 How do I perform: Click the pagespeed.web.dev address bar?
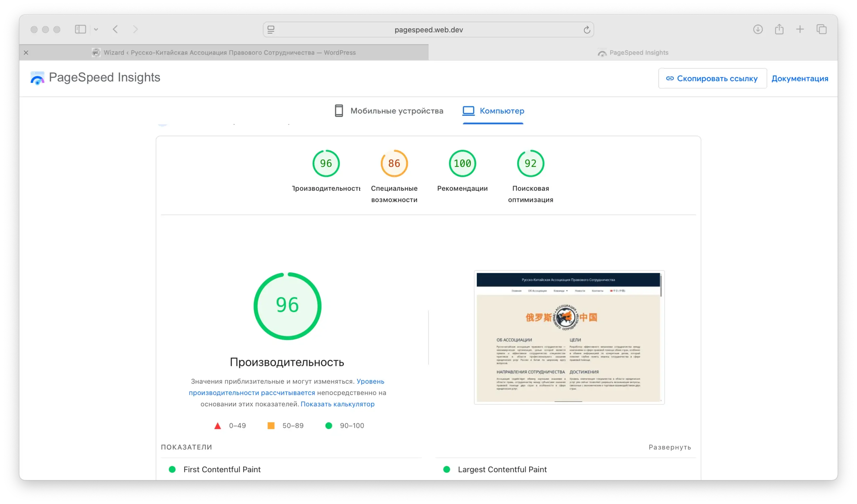pos(428,30)
